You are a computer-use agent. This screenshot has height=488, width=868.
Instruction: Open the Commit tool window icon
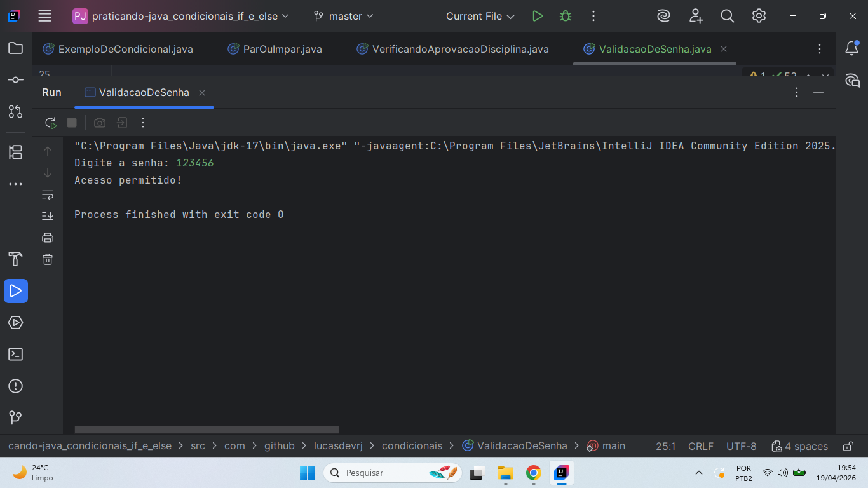15,80
